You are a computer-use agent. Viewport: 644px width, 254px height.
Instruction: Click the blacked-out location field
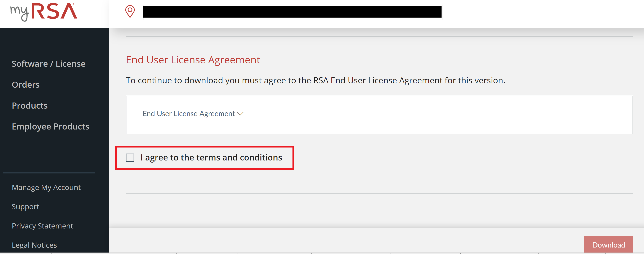click(292, 12)
